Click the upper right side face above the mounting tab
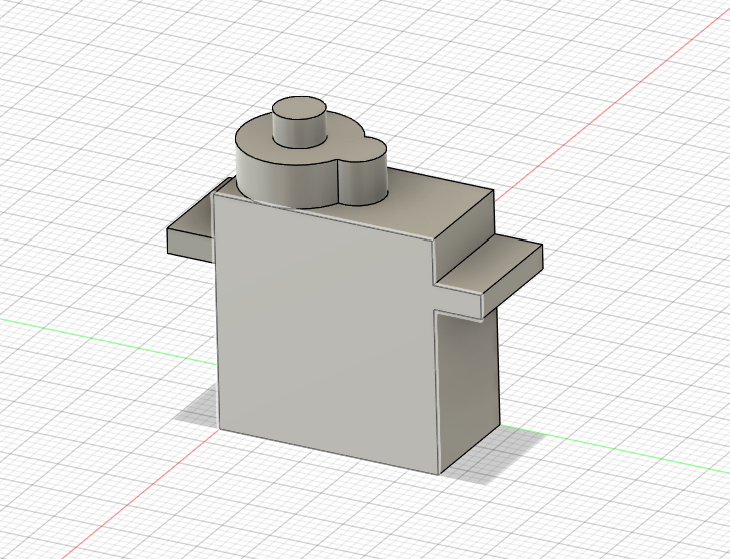The width and height of the screenshot is (730, 559). [463, 237]
